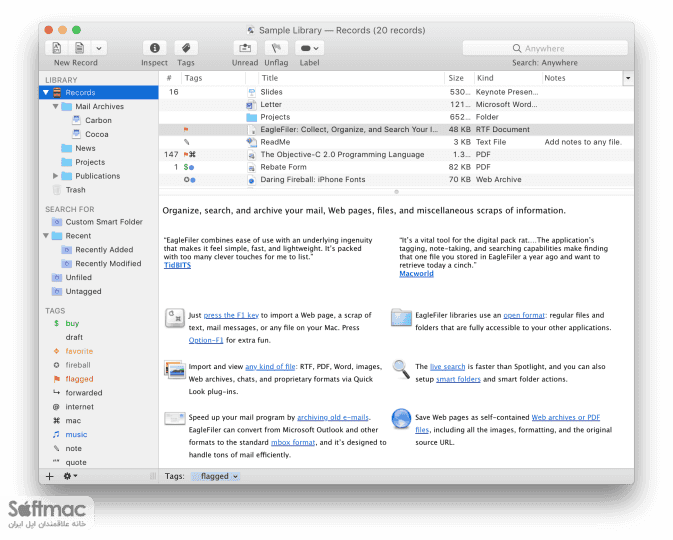Open the Trash
The image size is (673, 540).
pos(76,190)
